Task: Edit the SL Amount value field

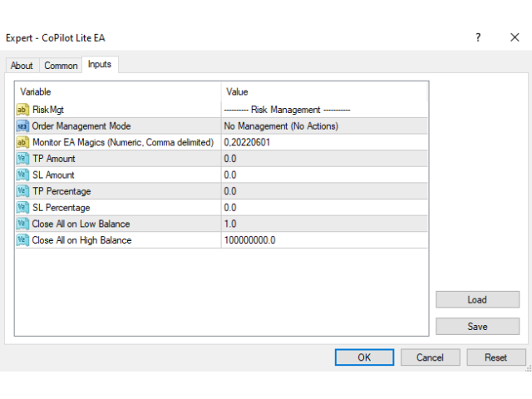Action: point(325,175)
